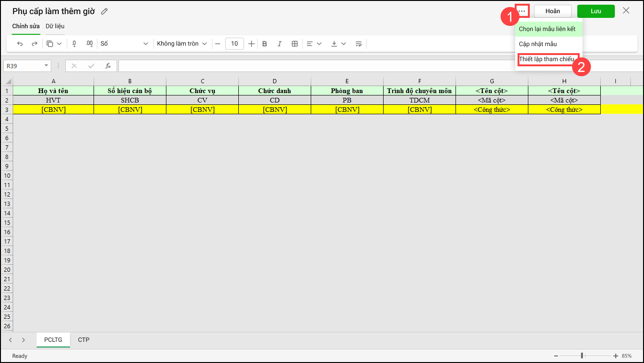
Task: Click the decrease decimal places icon
Action: (x=74, y=44)
